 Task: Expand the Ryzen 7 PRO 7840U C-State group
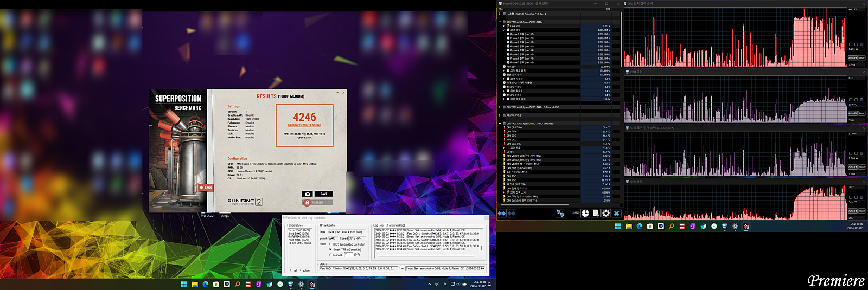pos(500,107)
